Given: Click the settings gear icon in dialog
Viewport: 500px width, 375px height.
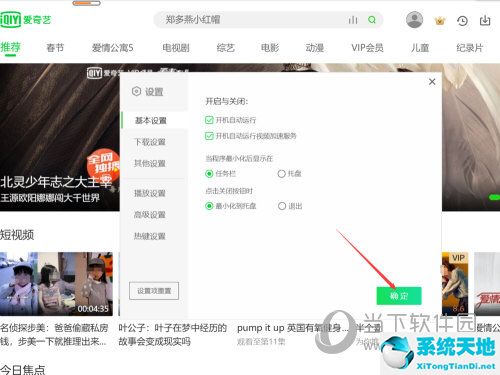Looking at the screenshot, I should (136, 91).
